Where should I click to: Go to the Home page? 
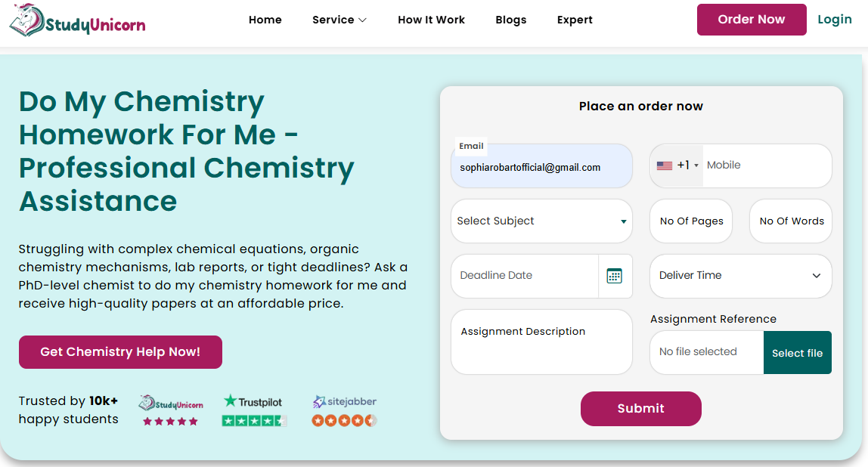click(265, 20)
